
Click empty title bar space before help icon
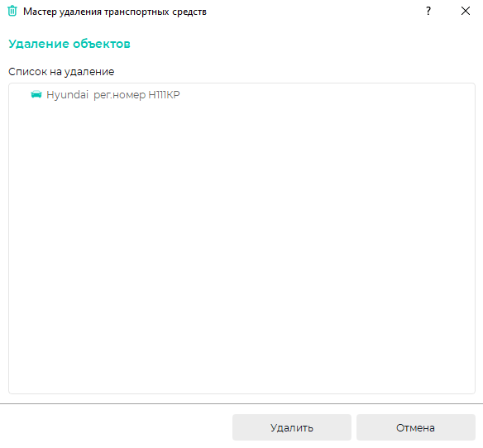[314, 12]
